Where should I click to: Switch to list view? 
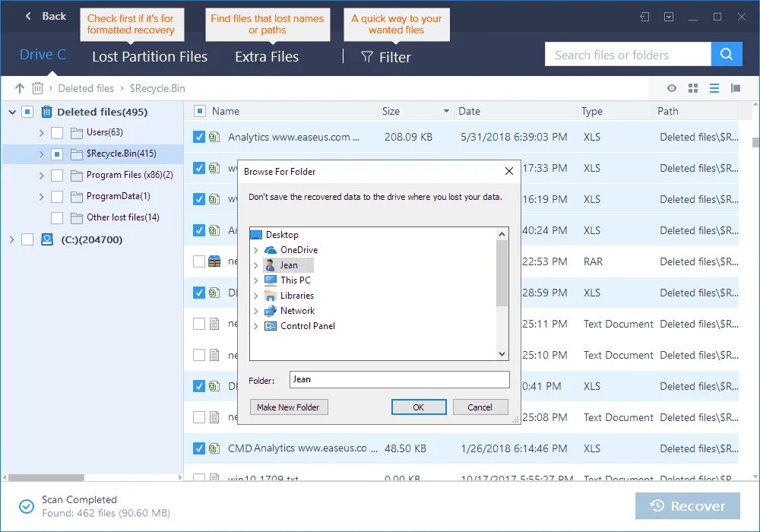pos(714,88)
